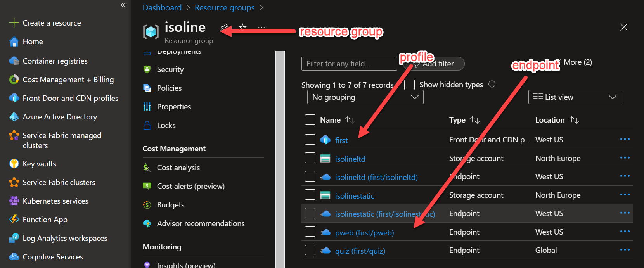Click the Key vaults icon
Image resolution: width=644 pixels, height=268 pixels.
tap(14, 164)
